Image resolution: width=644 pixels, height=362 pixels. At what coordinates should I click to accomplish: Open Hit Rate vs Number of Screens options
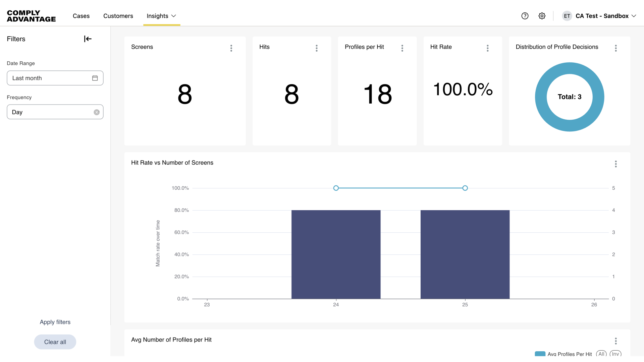pyautogui.click(x=616, y=164)
